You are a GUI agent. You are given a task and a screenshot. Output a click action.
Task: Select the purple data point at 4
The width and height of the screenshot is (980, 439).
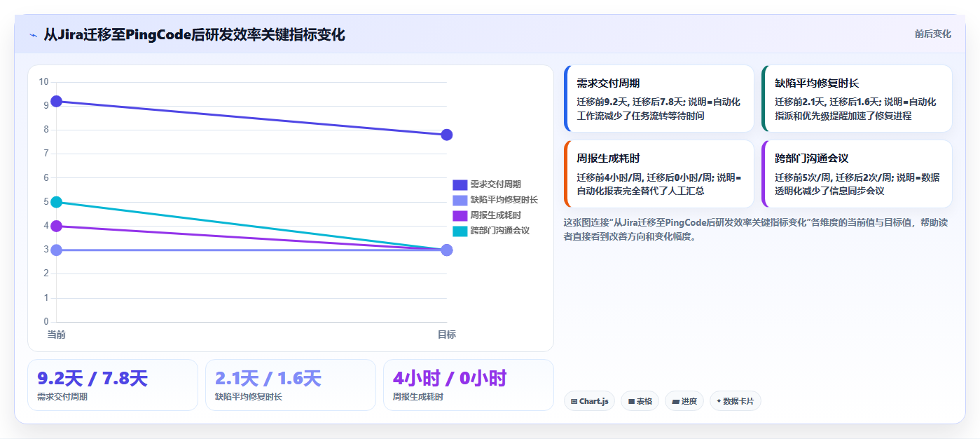click(57, 226)
